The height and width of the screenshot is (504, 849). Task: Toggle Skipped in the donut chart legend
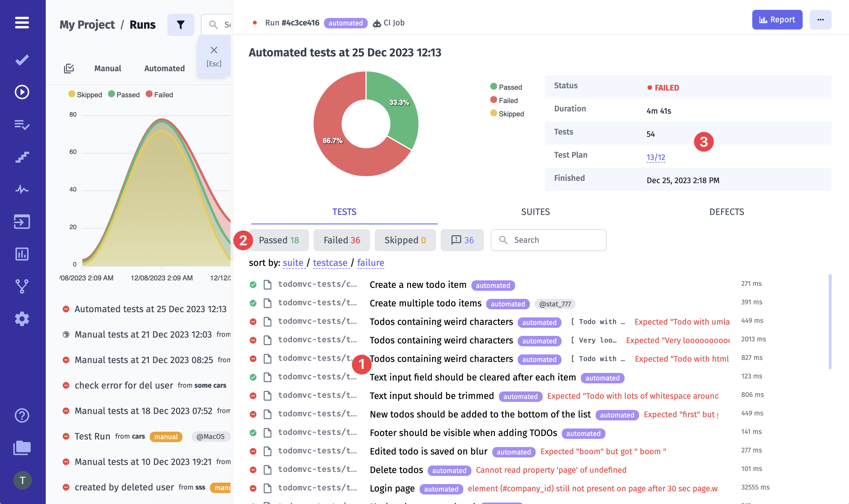click(x=507, y=114)
